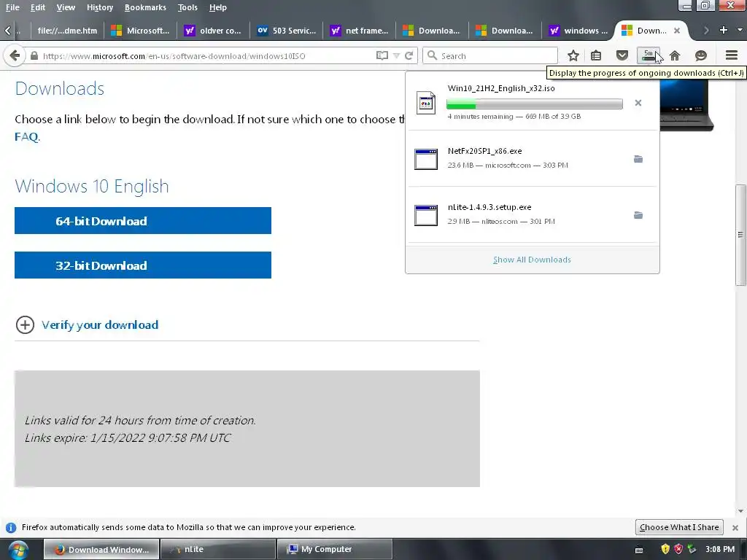Open the FAQ link
747x560 pixels.
coord(27,136)
